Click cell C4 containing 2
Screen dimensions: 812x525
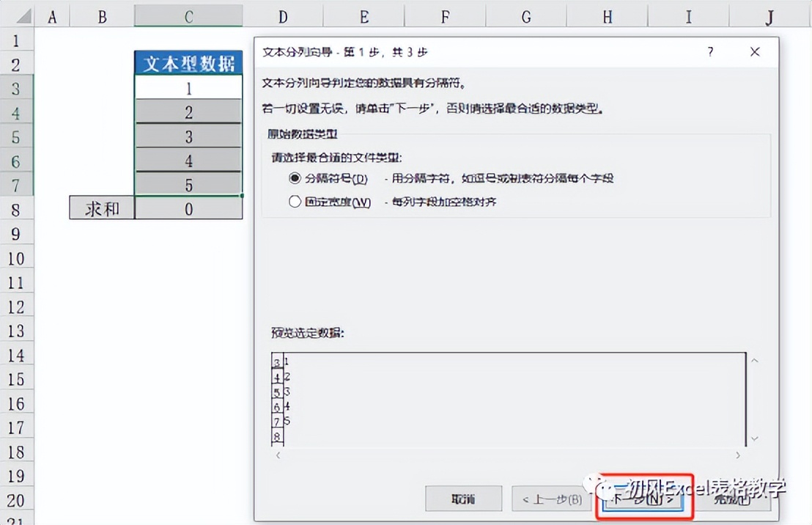(x=188, y=112)
